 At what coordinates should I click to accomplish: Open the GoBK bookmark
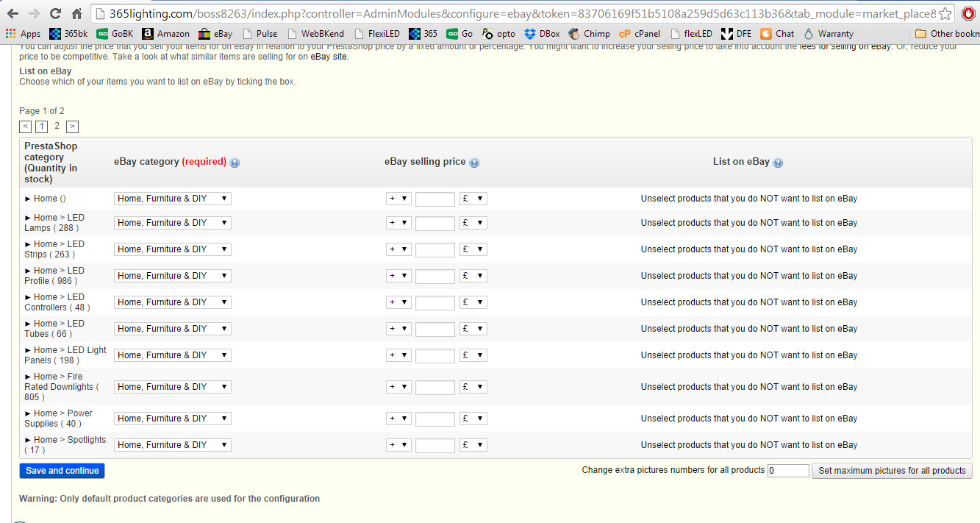click(115, 33)
